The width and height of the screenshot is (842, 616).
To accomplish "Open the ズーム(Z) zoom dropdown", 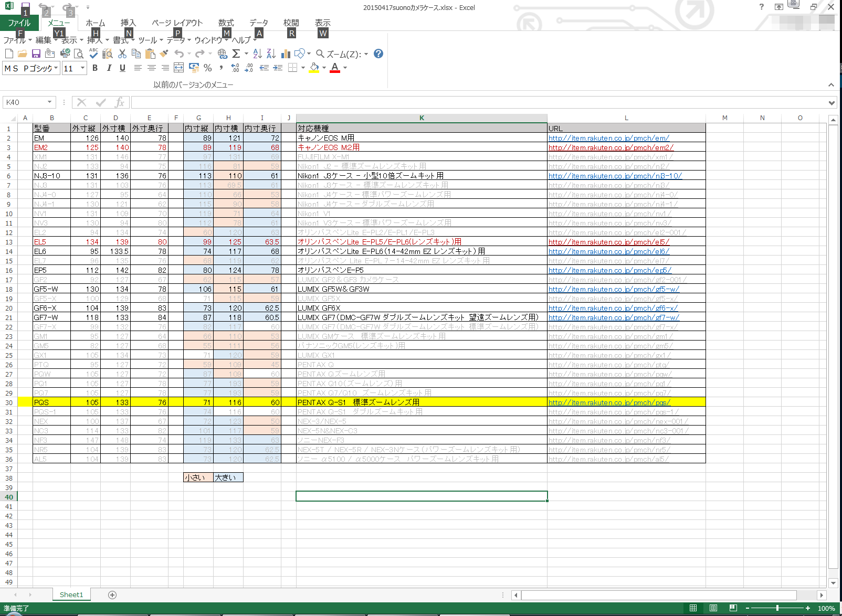I will click(x=366, y=54).
